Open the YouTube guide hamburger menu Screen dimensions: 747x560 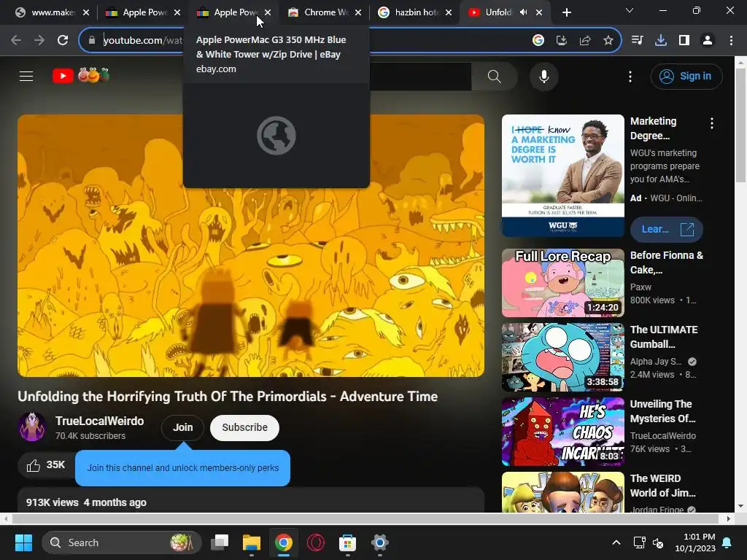tap(26, 76)
